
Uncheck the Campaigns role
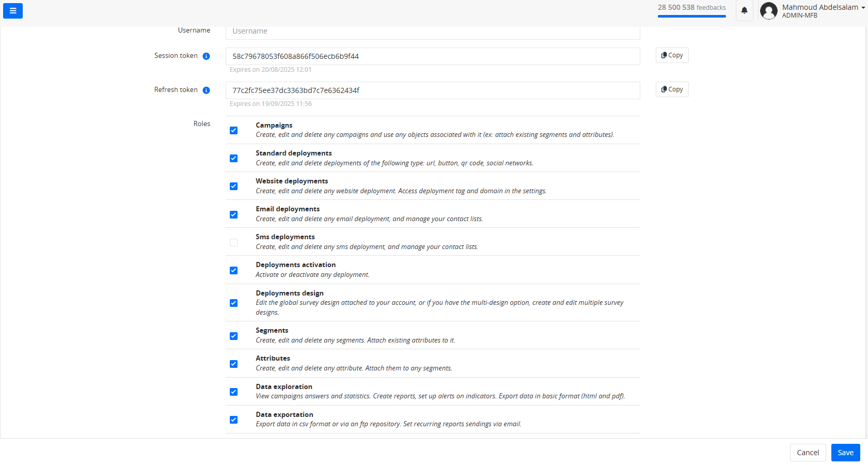234,130
